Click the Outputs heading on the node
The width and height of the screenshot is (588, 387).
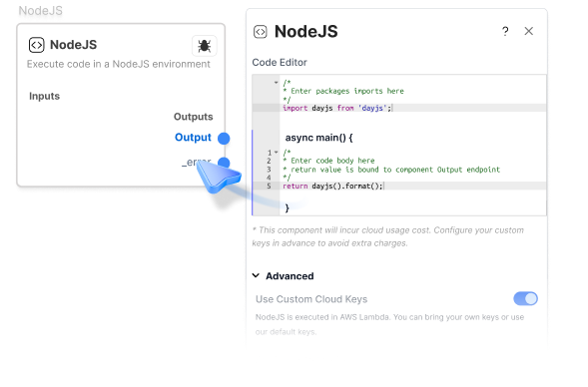(193, 117)
